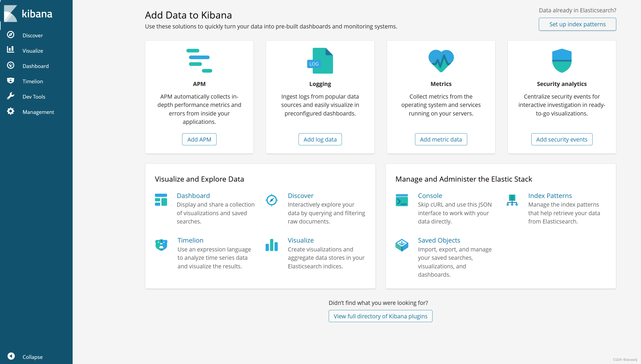The height and width of the screenshot is (364, 641).
Task: Open View full directory of Kibana plugins
Action: (380, 316)
